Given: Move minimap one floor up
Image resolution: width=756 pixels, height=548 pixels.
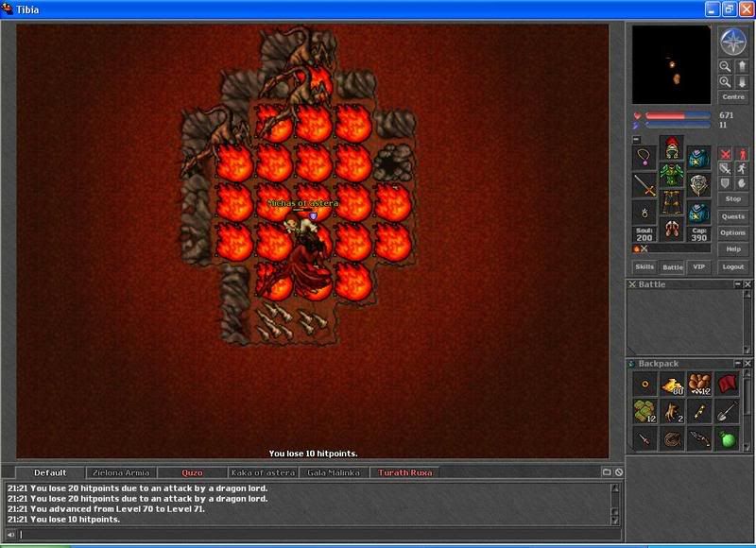Looking at the screenshot, I should [742, 66].
